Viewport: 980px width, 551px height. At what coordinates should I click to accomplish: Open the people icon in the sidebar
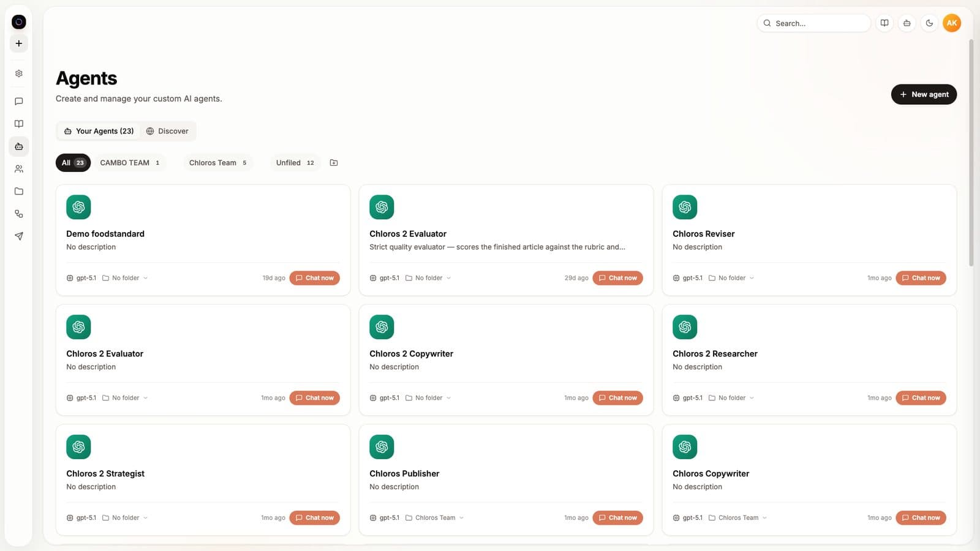(x=19, y=169)
